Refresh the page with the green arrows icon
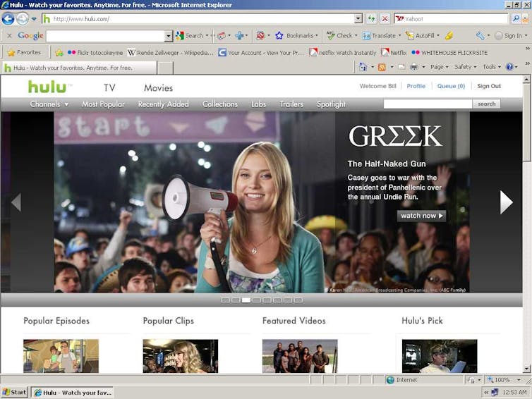The width and height of the screenshot is (532, 399). pos(372,18)
